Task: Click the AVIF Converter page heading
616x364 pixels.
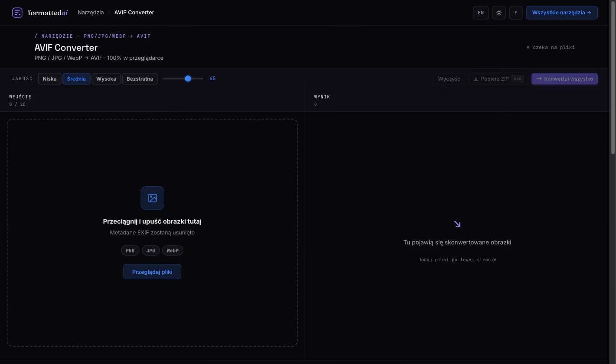Action: click(66, 48)
